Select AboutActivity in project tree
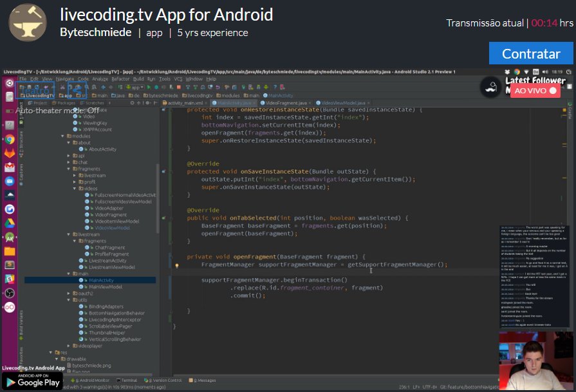The width and height of the screenshot is (576, 392). [98, 149]
